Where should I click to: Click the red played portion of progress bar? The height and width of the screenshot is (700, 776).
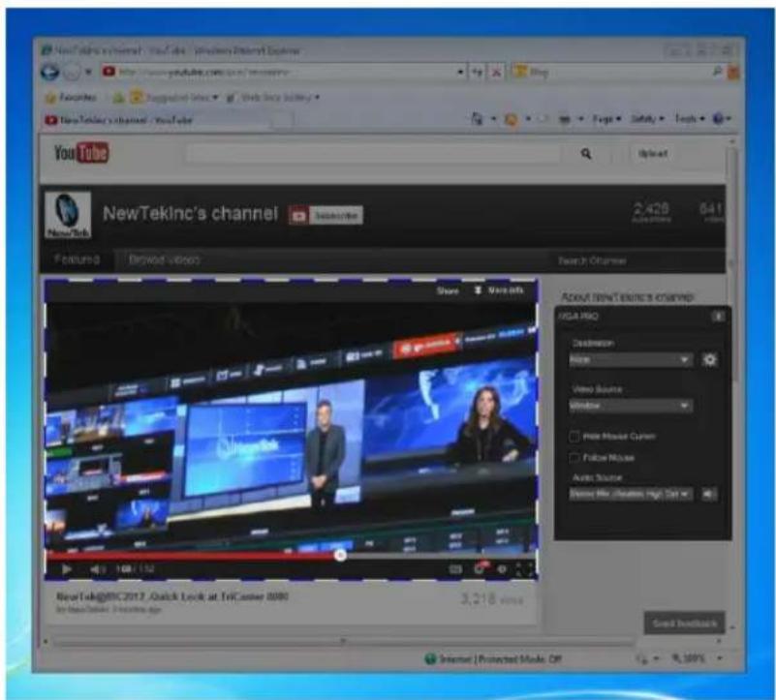(191, 556)
